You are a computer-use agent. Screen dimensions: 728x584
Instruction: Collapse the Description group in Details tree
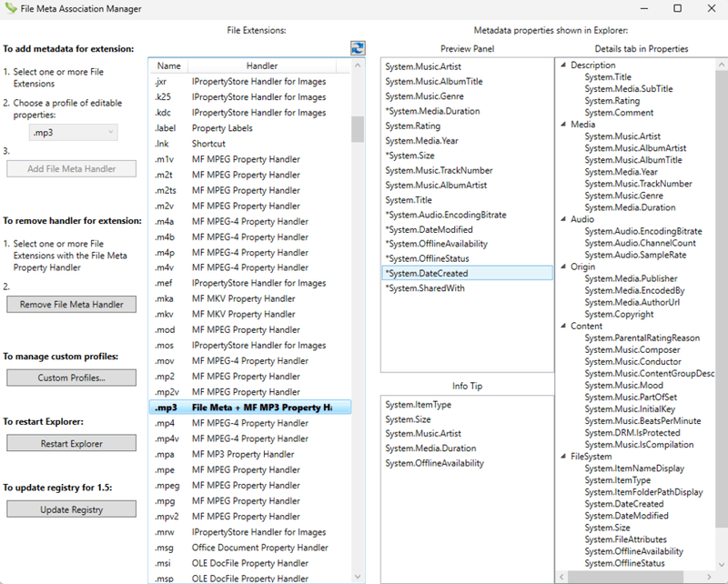563,65
